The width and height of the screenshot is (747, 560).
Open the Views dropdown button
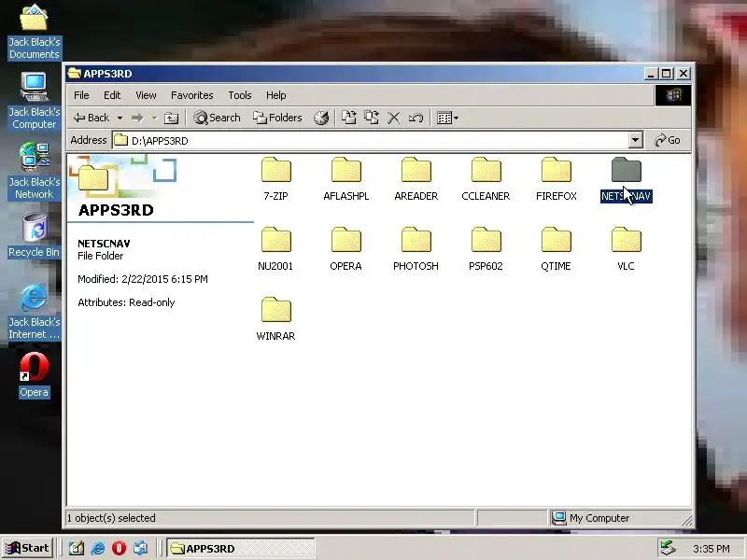tap(447, 118)
